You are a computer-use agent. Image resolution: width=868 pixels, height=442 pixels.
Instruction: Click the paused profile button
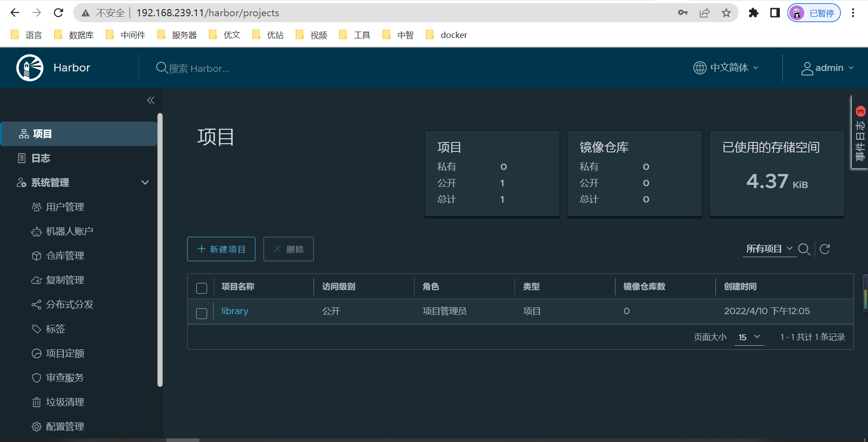pyautogui.click(x=814, y=13)
